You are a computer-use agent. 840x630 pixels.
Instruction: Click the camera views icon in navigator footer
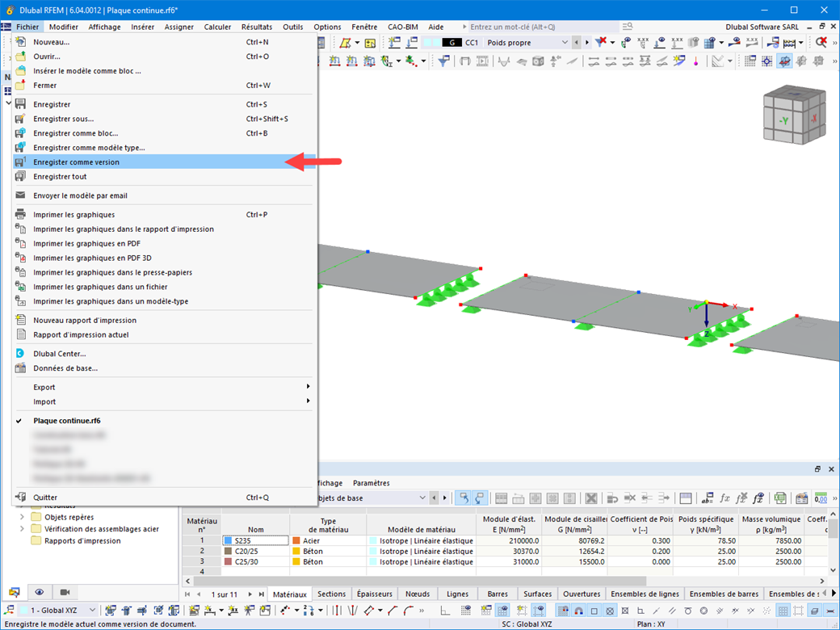click(x=65, y=592)
